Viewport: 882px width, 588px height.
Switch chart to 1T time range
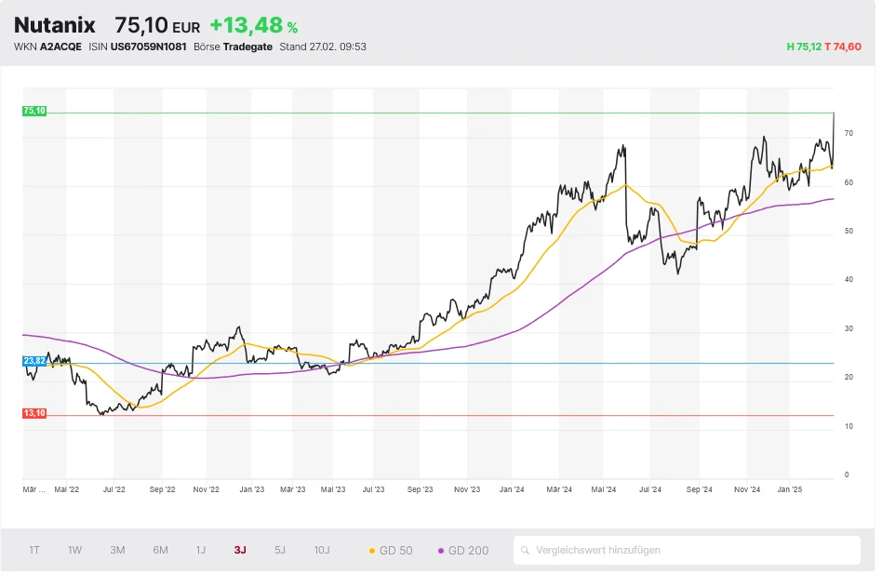pyautogui.click(x=34, y=550)
